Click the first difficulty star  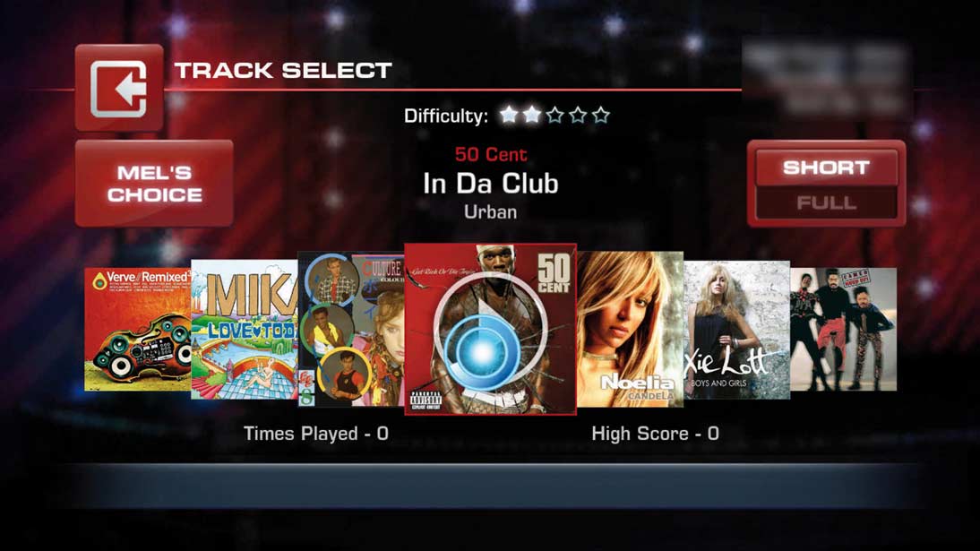point(509,115)
